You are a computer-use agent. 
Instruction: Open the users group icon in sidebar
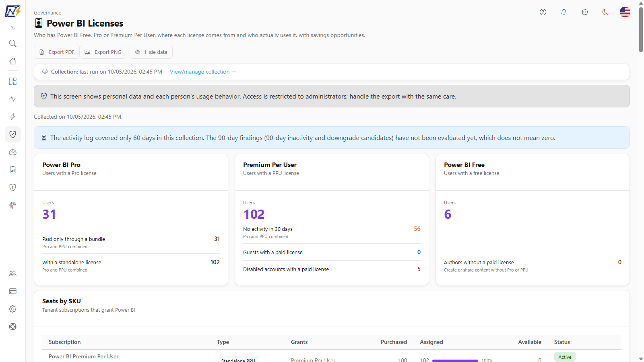coord(13,274)
